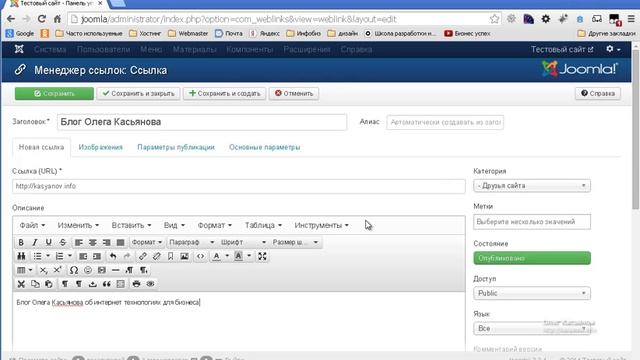Insert a hyperlink via the link icon
Screen dimensions: 640x360
click(142, 256)
